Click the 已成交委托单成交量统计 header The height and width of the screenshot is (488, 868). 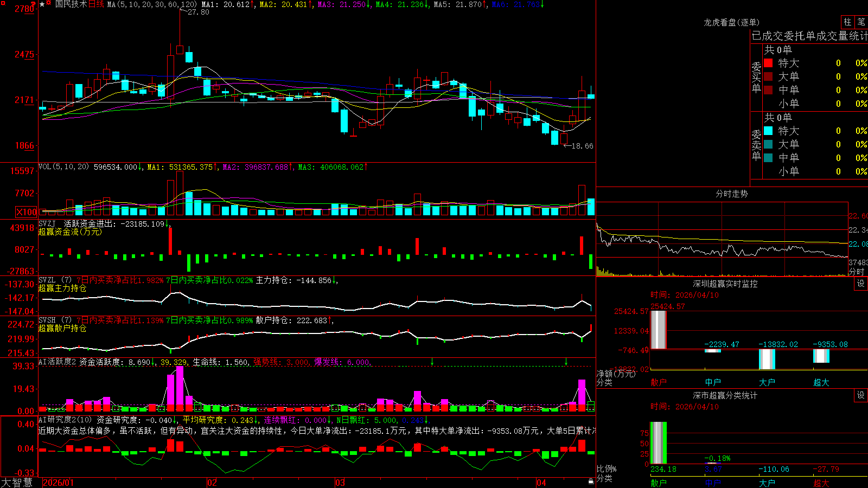809,36
